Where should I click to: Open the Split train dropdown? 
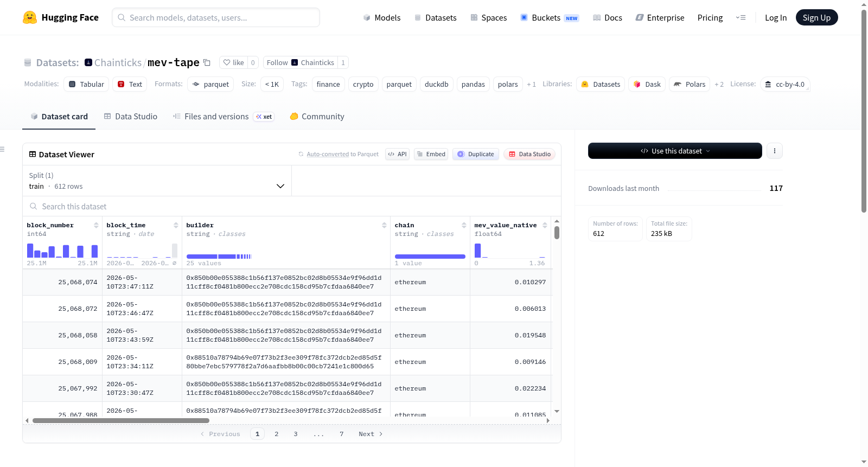pos(157,181)
